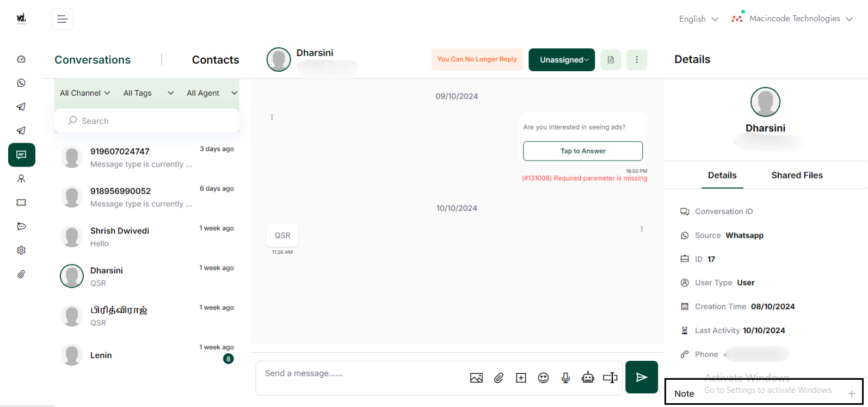868x407 pixels.
Task: Click the microphone voice message icon
Action: (x=565, y=378)
